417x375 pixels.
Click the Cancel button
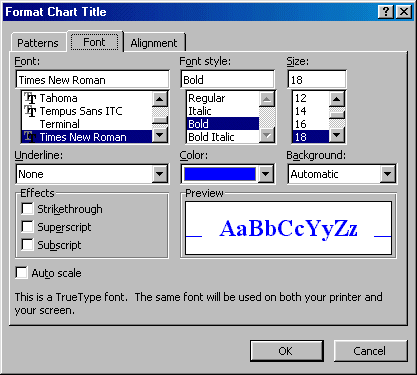pyautogui.click(x=370, y=351)
